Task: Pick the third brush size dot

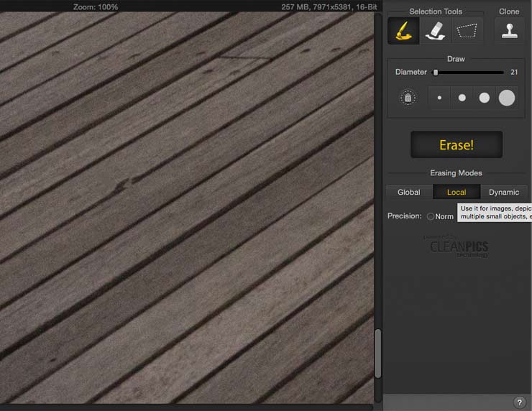Action: click(x=484, y=98)
